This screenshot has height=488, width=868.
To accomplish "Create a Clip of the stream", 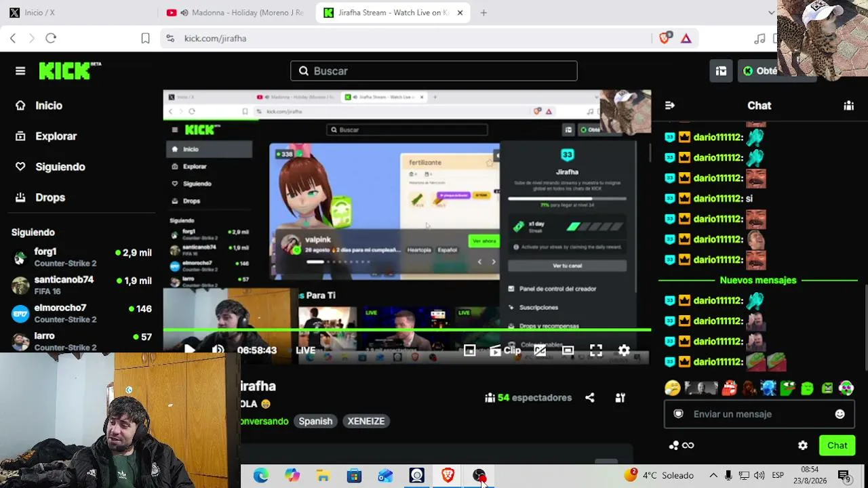I will (x=505, y=350).
